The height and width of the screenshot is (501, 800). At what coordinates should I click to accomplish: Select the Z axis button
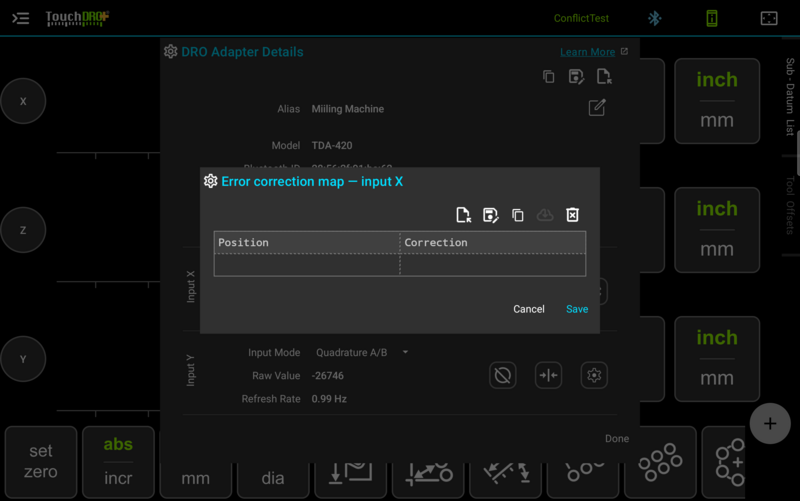[x=23, y=230]
